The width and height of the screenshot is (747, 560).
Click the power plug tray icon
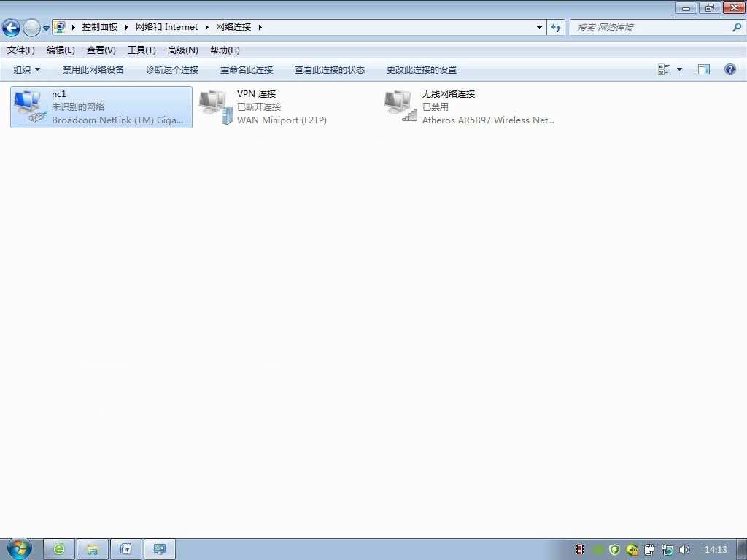coord(649,550)
